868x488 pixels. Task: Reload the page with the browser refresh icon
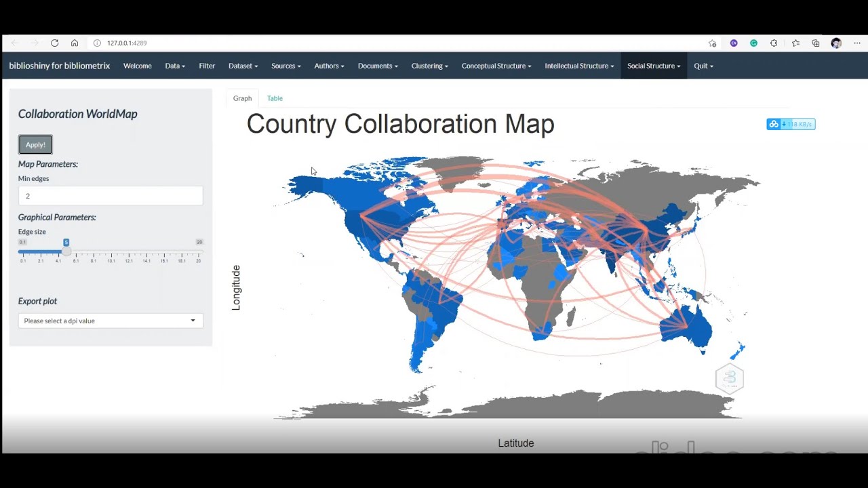tap(54, 43)
